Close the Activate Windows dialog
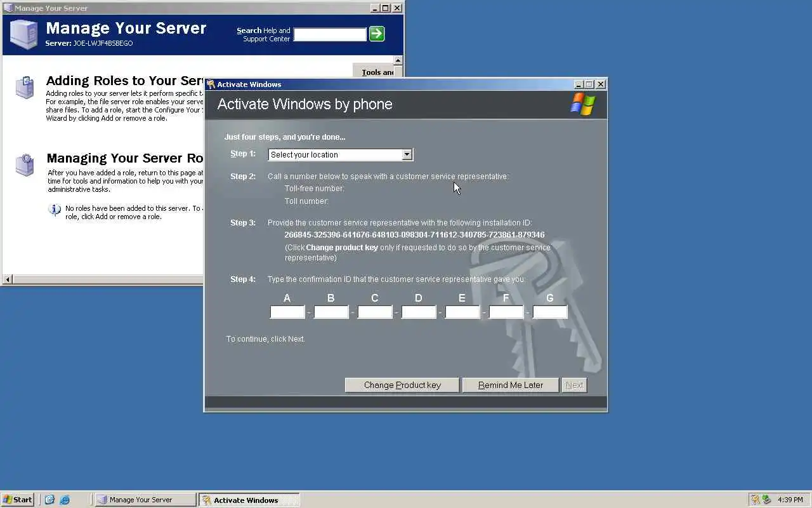 (601, 84)
